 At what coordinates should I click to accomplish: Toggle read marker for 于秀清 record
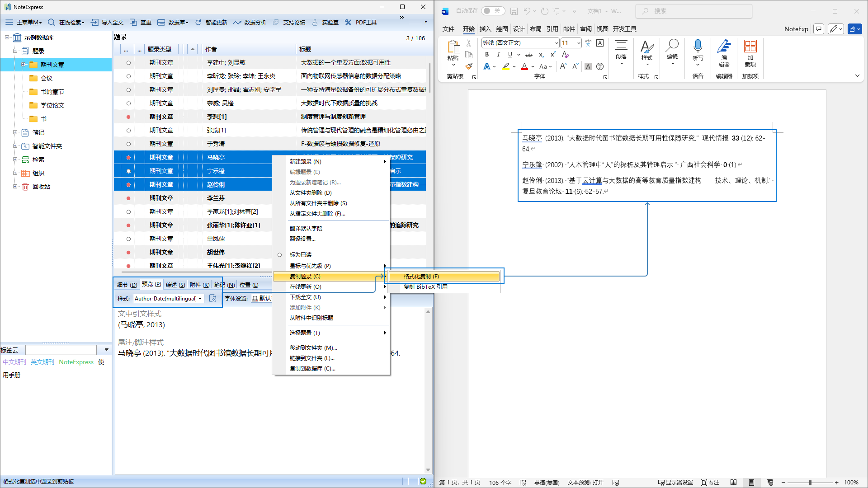pyautogui.click(x=128, y=144)
